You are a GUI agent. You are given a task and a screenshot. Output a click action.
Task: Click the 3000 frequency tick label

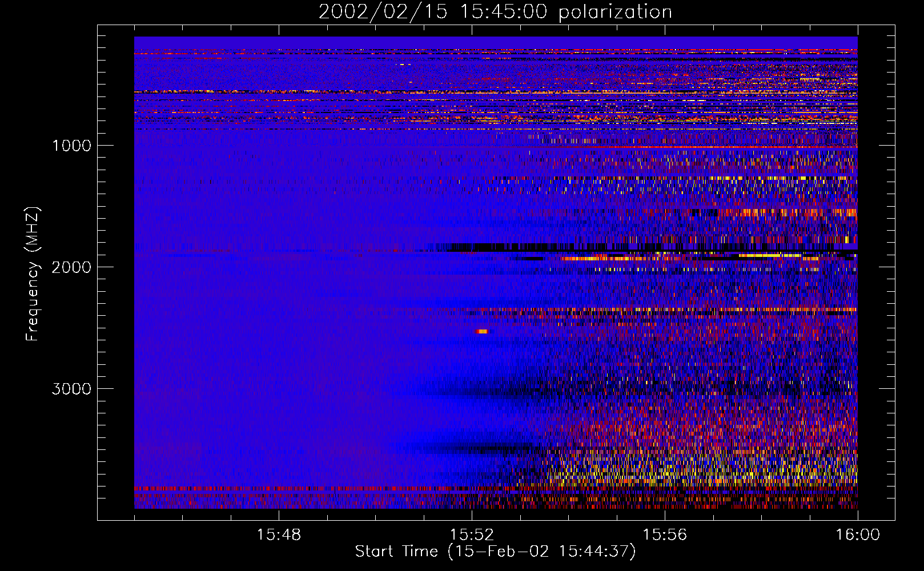click(71, 389)
